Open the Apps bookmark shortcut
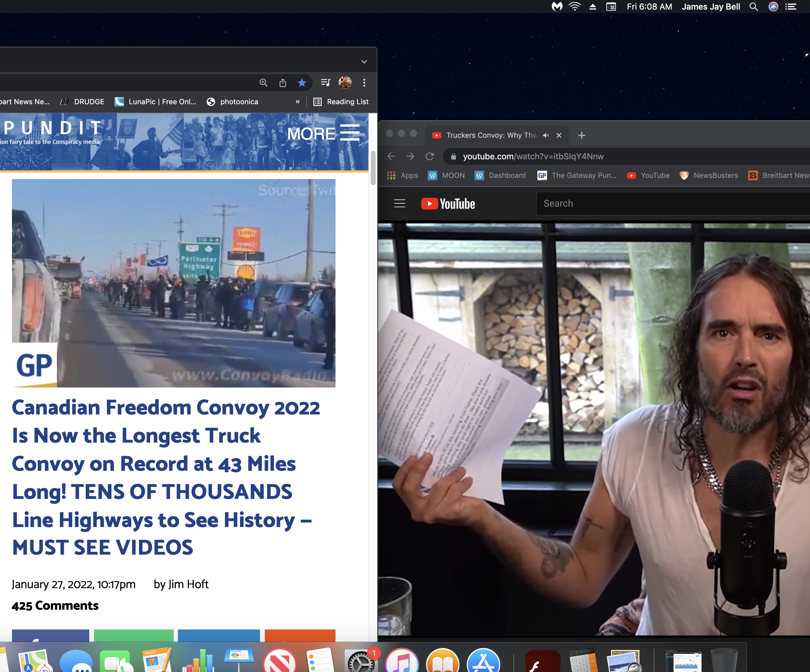Screen dimensions: 810x672 tap(403, 175)
